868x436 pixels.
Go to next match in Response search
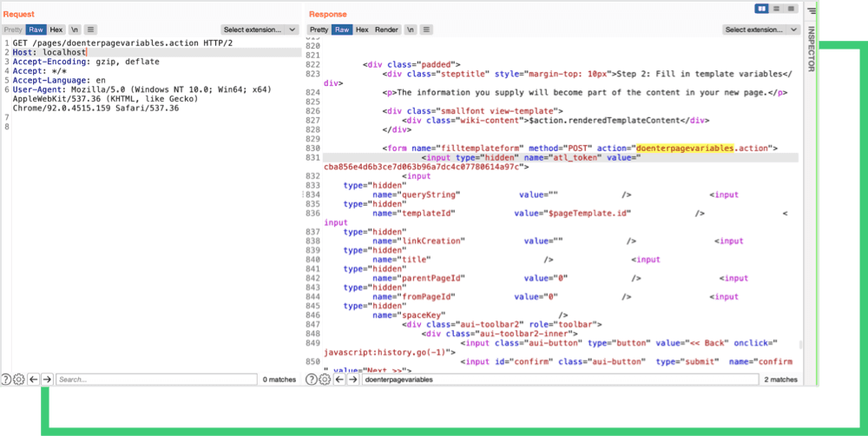tap(353, 380)
